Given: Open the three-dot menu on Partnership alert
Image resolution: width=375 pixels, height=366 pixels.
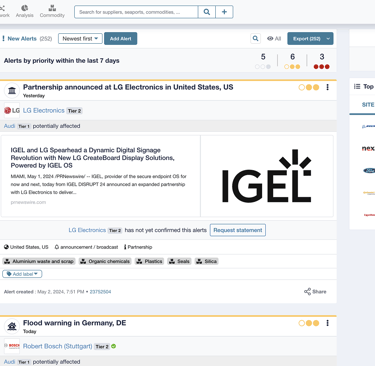Looking at the screenshot, I should [x=328, y=87].
